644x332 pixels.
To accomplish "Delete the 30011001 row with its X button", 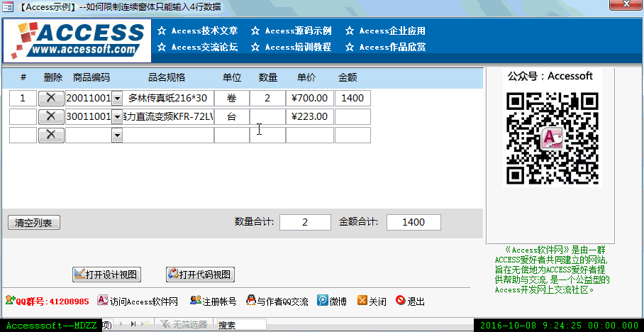I will point(51,116).
